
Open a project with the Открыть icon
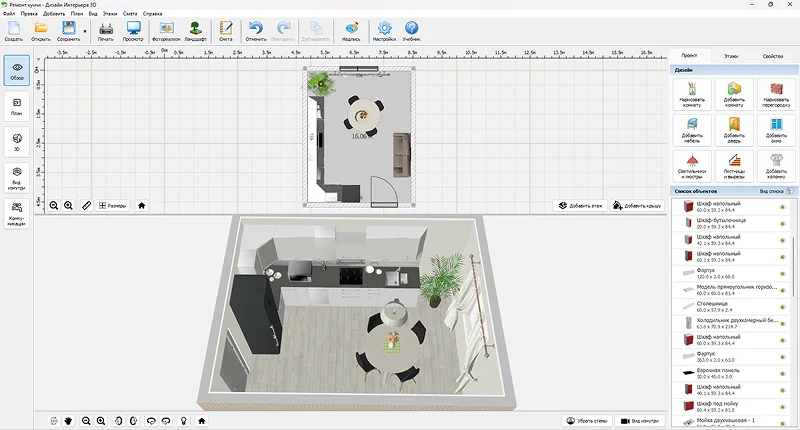[41, 31]
